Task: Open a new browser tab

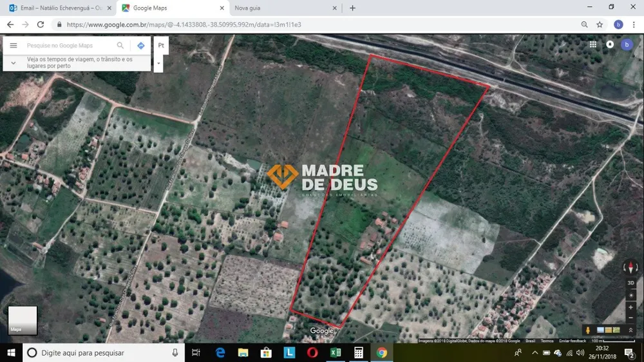Action: coord(352,8)
